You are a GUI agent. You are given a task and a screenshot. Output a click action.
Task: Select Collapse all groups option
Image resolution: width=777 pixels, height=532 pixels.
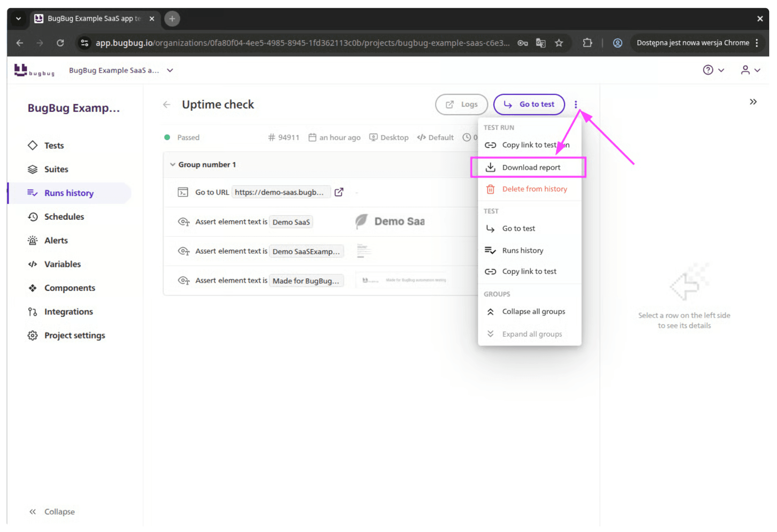coord(530,312)
